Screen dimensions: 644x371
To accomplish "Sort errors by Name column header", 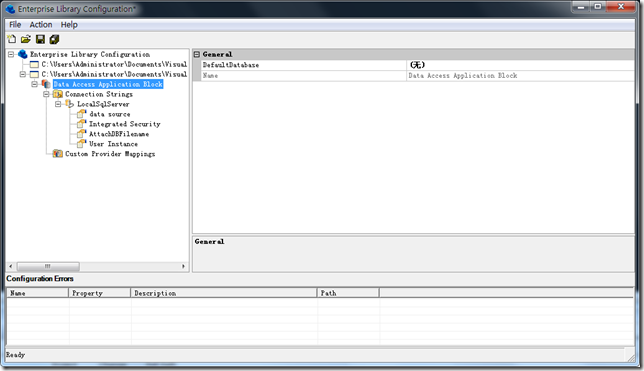I will [x=37, y=293].
